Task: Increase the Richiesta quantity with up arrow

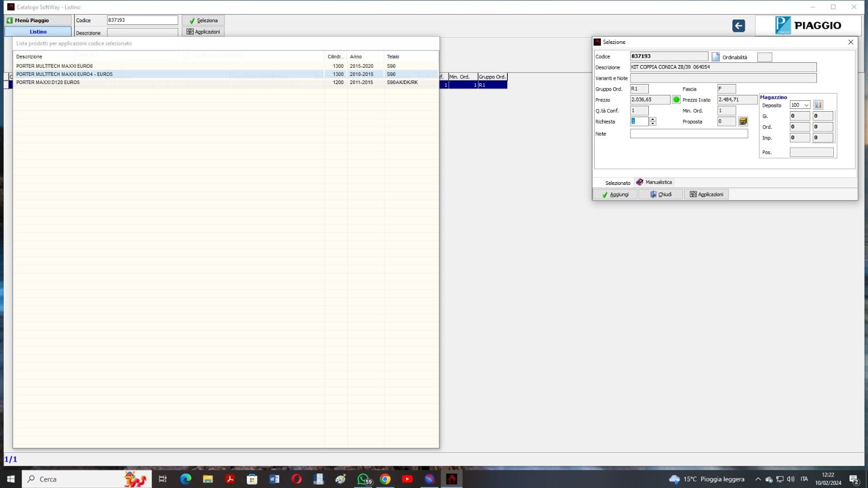Action: (x=653, y=119)
